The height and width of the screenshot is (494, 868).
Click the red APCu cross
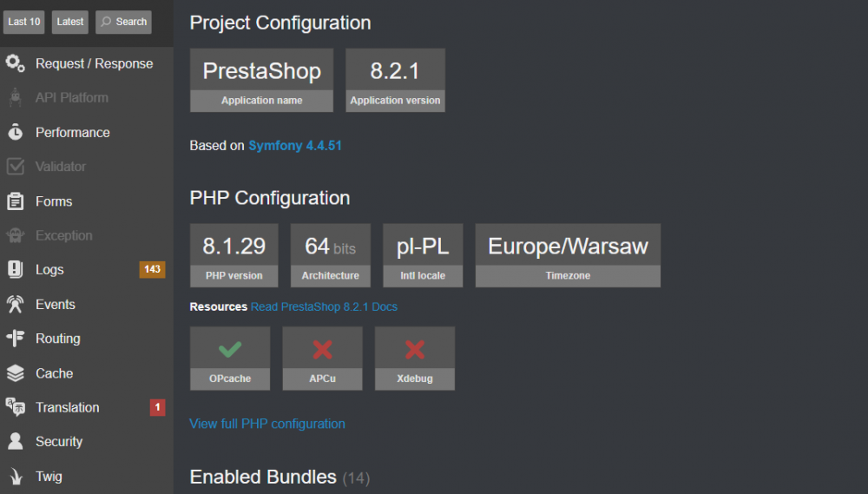(x=322, y=350)
